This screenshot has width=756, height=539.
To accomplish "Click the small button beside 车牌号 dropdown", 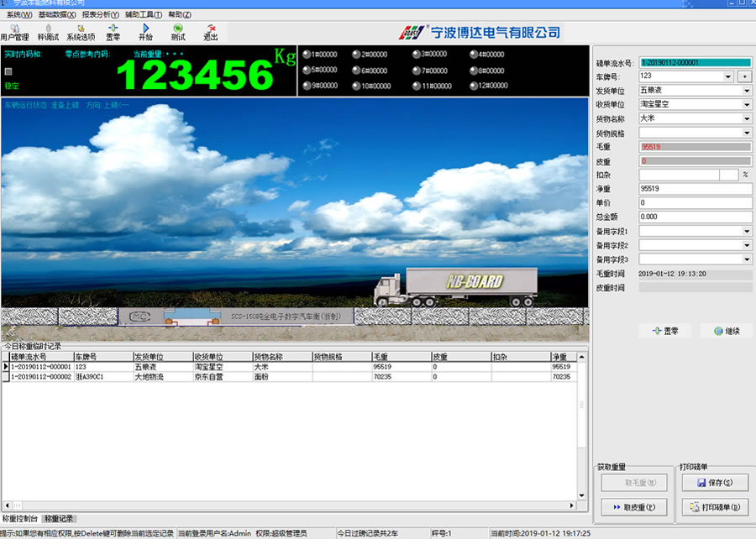I will [745, 76].
